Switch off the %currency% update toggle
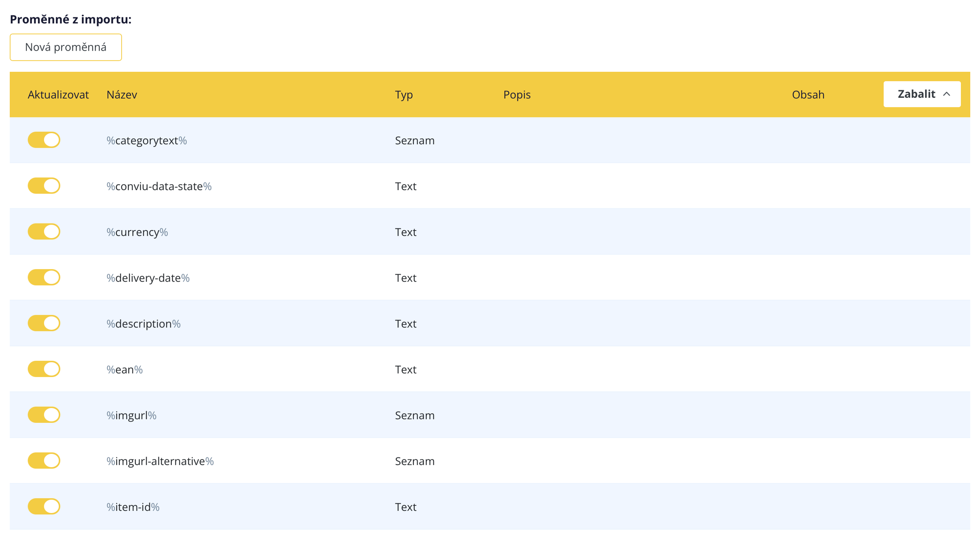This screenshot has width=980, height=539. tap(44, 232)
